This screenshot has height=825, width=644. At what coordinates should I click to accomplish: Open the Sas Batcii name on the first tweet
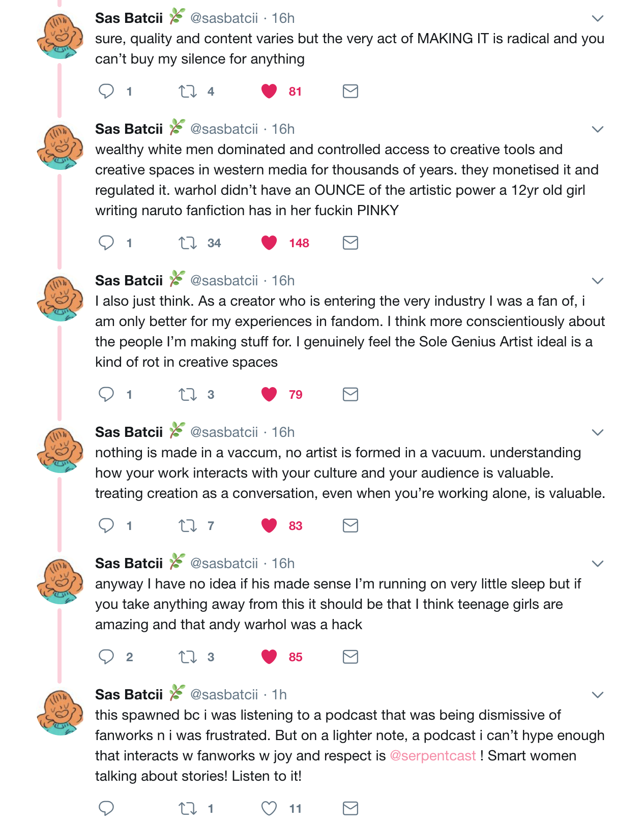(x=129, y=18)
